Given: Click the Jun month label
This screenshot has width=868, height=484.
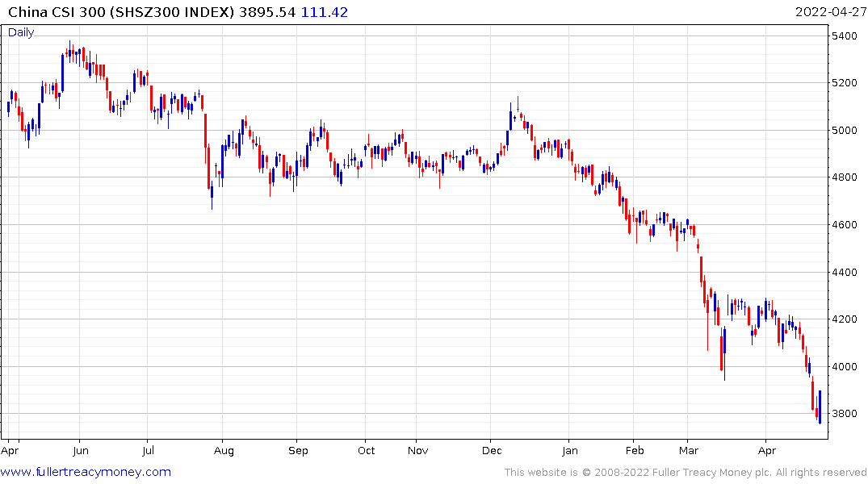Looking at the screenshot, I should 80,451.
